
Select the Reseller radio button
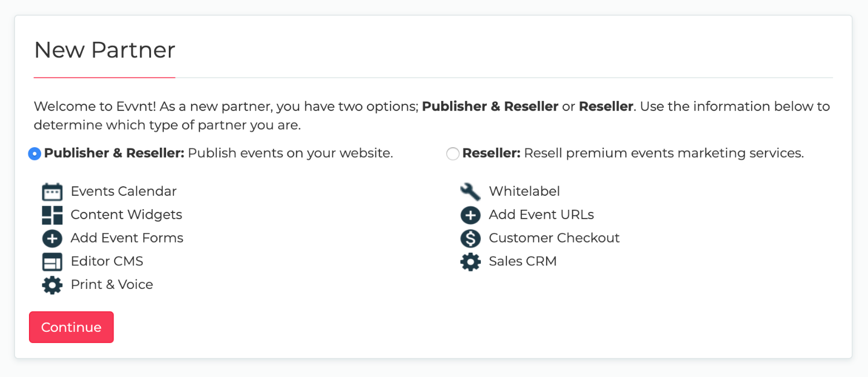[453, 154]
